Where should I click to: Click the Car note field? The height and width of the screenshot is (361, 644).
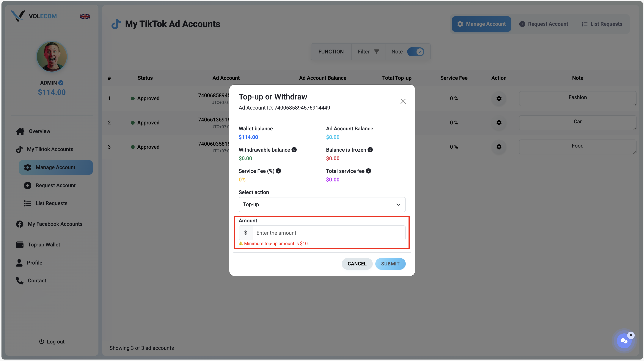click(577, 123)
